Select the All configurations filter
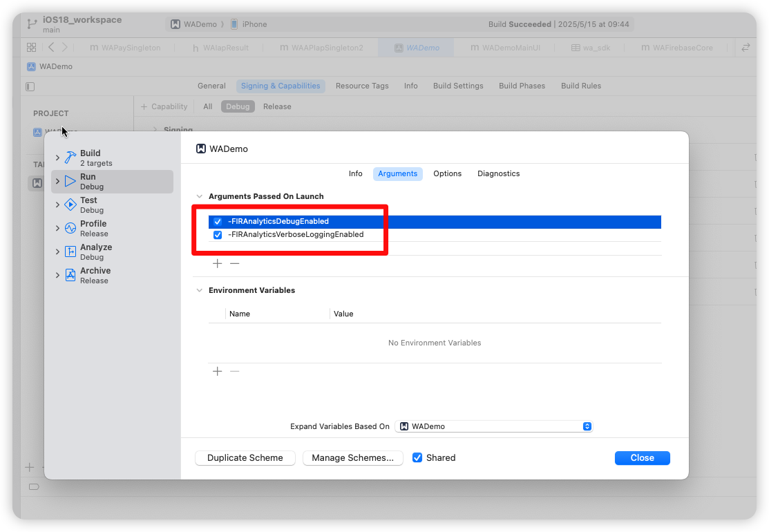Screen dimensions: 769x532 coord(207,106)
